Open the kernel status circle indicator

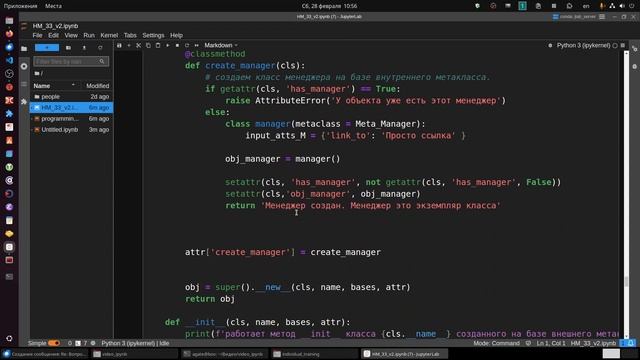coord(615,45)
